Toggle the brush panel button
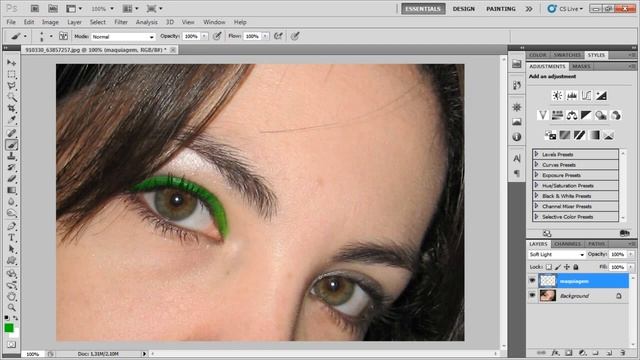 point(63,36)
